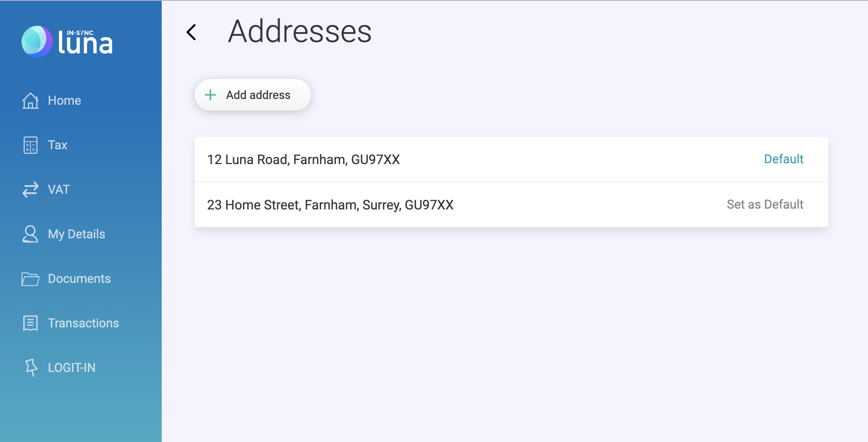View the Transactions page
The image size is (868, 442).
[x=83, y=323]
